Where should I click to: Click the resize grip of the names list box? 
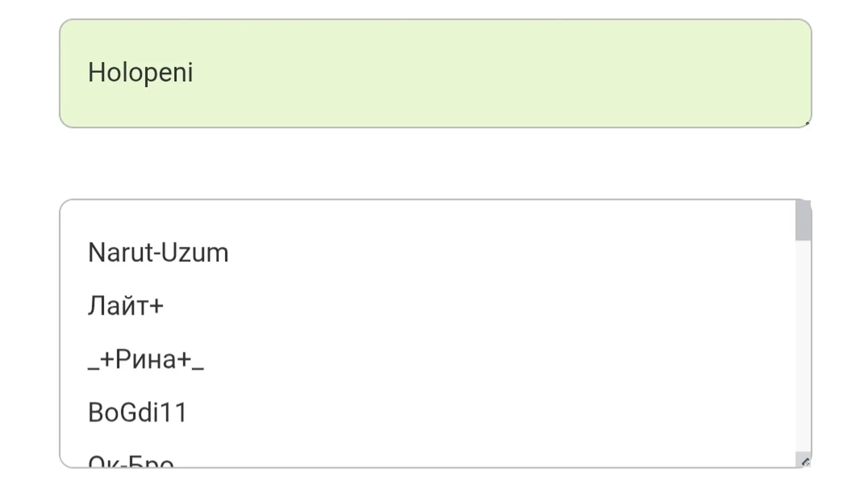pyautogui.click(x=805, y=462)
